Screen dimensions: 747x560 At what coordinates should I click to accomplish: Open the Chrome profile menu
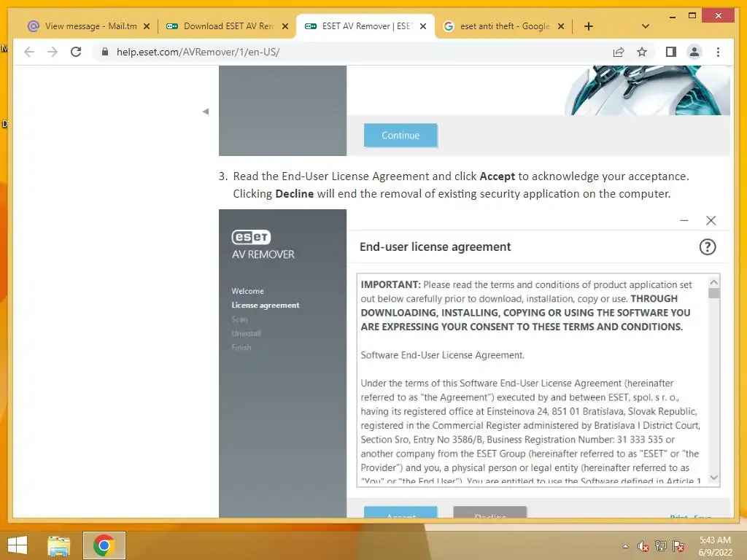click(694, 52)
